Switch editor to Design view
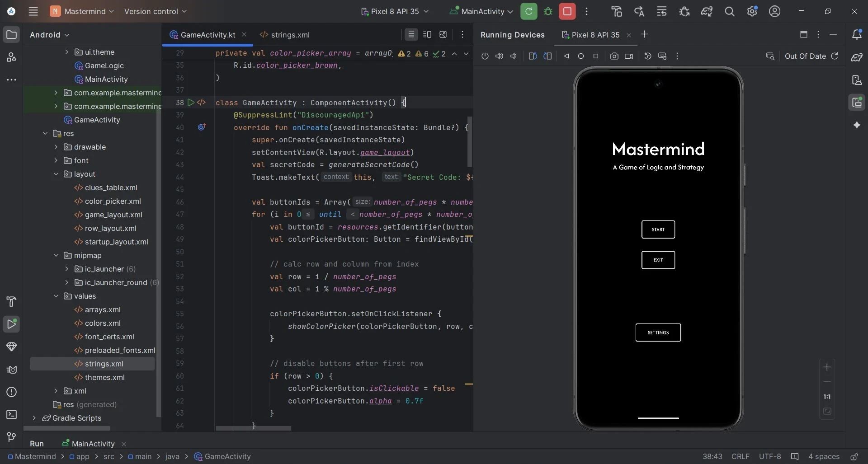Image resolution: width=868 pixels, height=464 pixels. click(443, 34)
